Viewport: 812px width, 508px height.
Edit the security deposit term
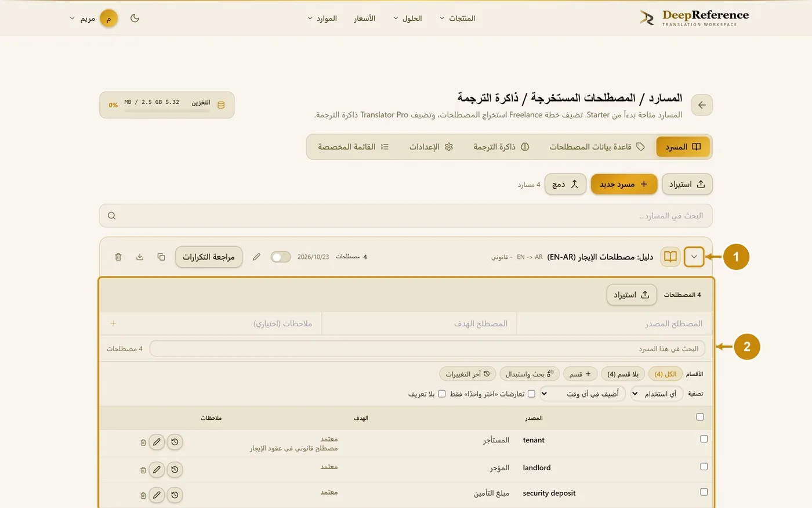(x=157, y=495)
